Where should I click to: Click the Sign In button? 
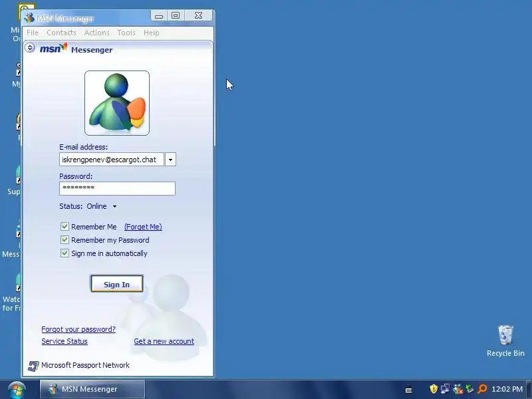point(117,284)
